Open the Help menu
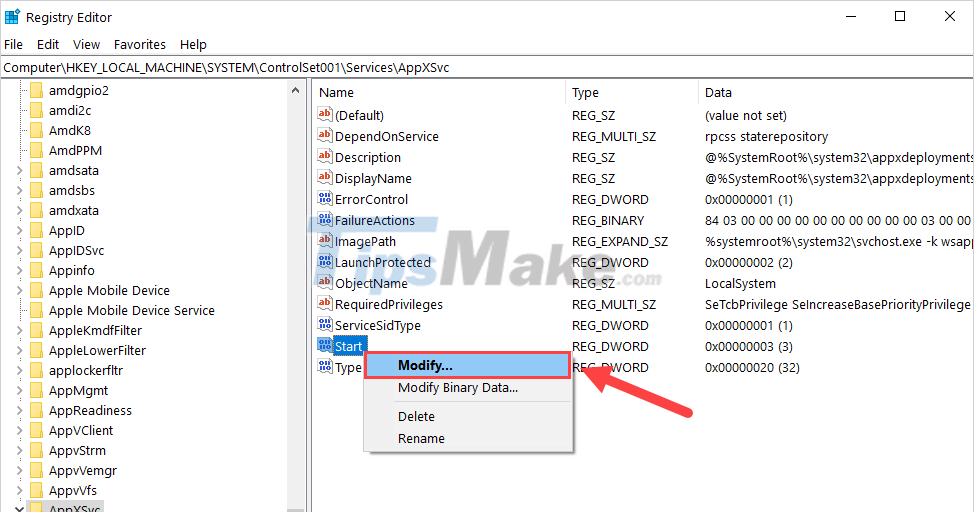 click(x=193, y=44)
